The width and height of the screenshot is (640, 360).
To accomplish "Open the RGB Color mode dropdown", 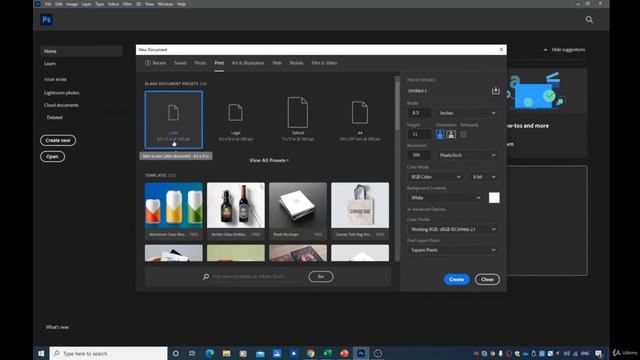I will pos(435,177).
